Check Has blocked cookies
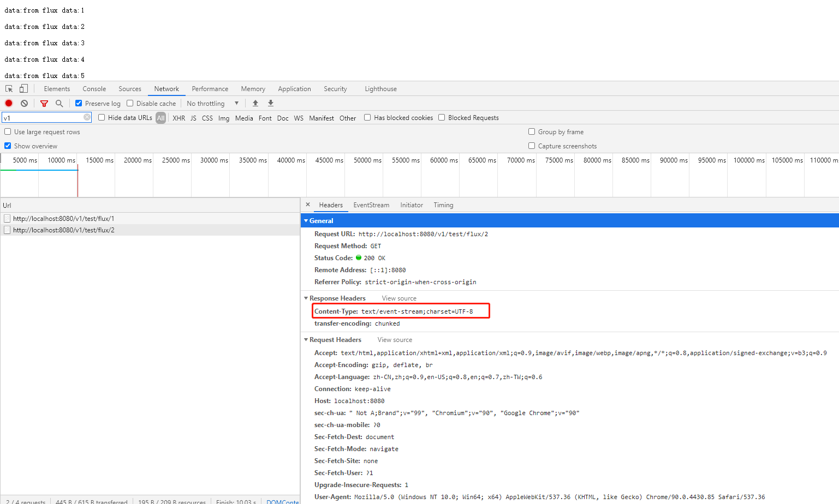 point(367,117)
